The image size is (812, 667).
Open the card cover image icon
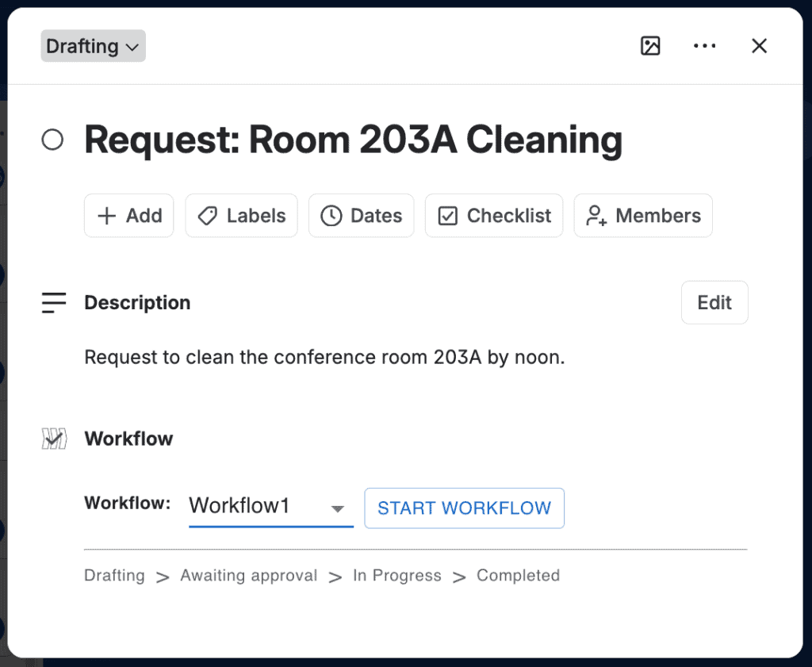pyautogui.click(x=650, y=46)
